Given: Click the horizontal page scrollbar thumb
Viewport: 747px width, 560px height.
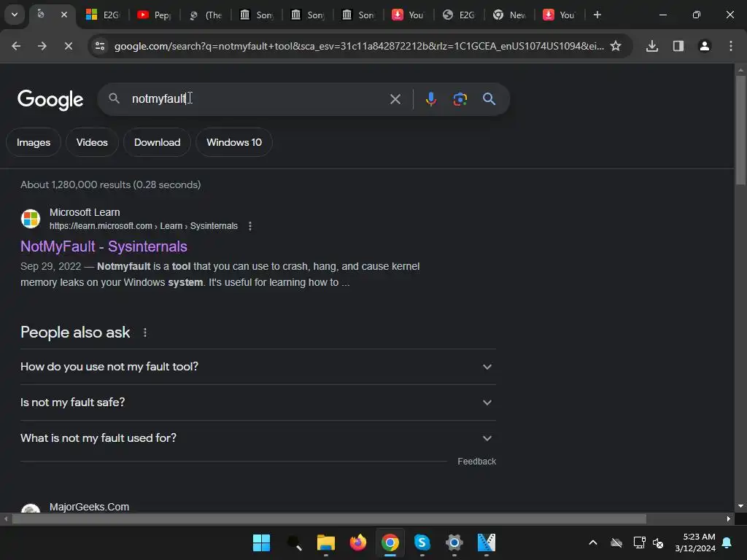Looking at the screenshot, I should [329, 518].
